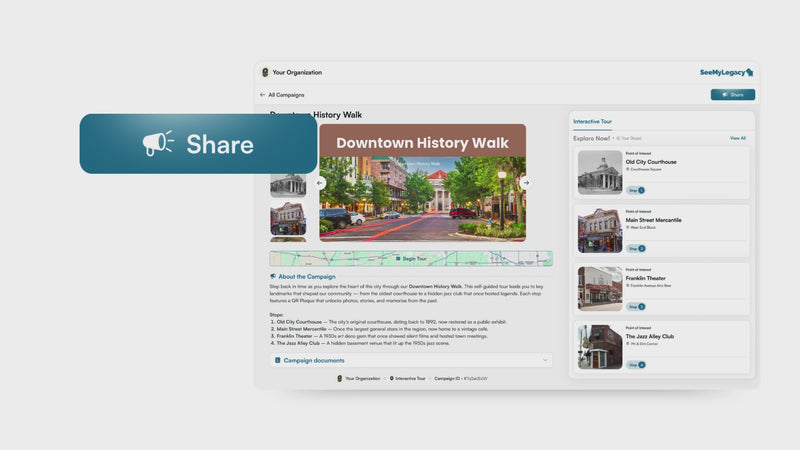Click the Stop 4 badge for Jazz Alley Club
Screen dimensions: 800x450
[x=636, y=365]
